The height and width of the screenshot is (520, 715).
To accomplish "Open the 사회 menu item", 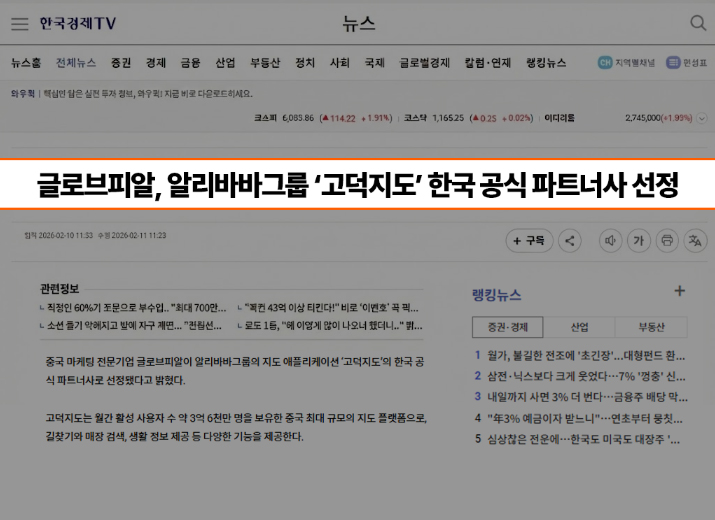I will 340,62.
